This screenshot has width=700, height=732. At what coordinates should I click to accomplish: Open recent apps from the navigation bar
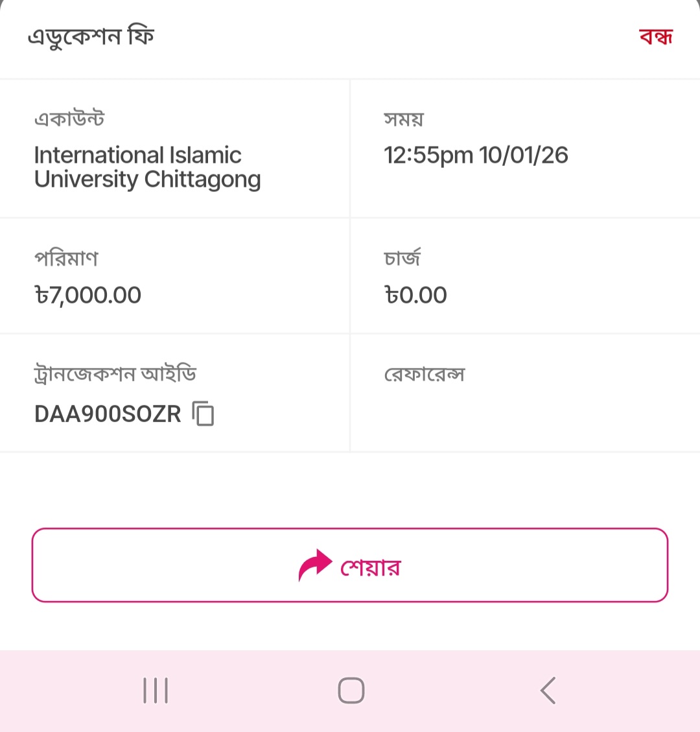pos(156,691)
